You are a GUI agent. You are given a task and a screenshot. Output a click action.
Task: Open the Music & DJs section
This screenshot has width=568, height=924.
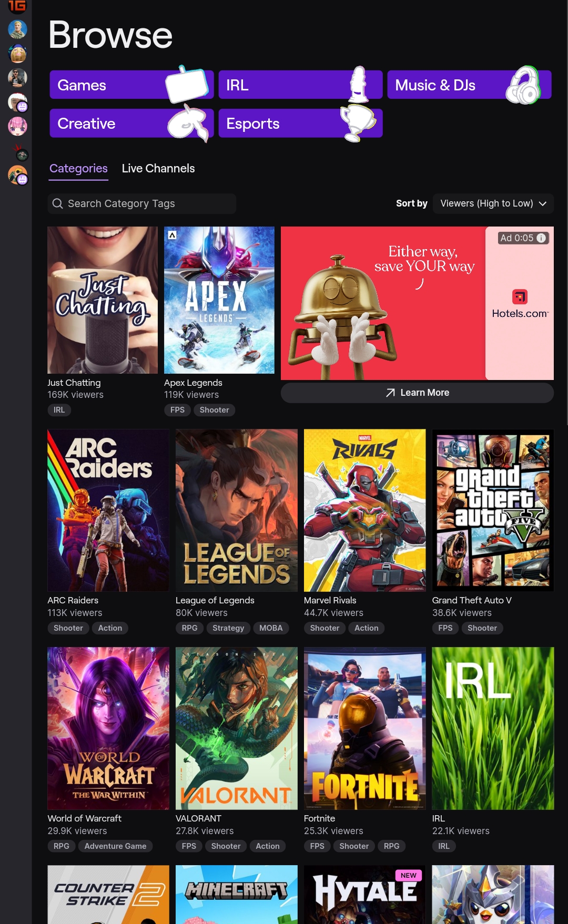click(469, 85)
